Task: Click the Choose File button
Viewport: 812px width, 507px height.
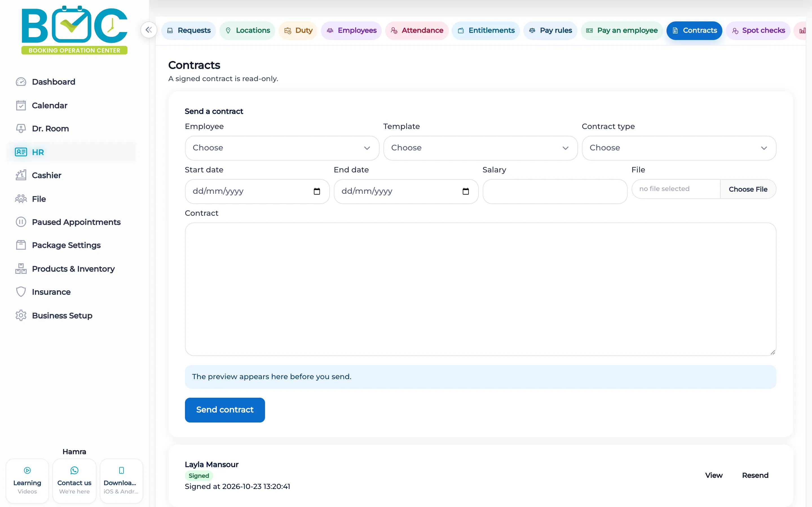Action: pyautogui.click(x=748, y=189)
